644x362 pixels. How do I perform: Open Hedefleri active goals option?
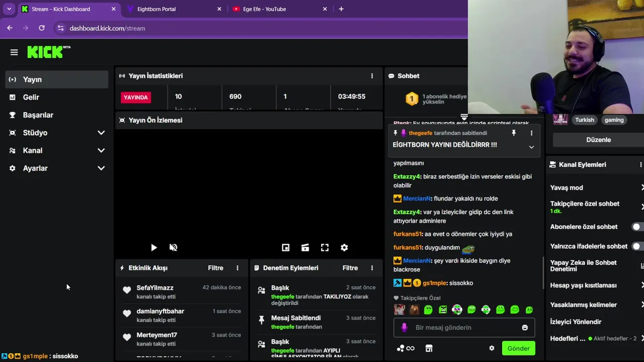(x=597, y=338)
